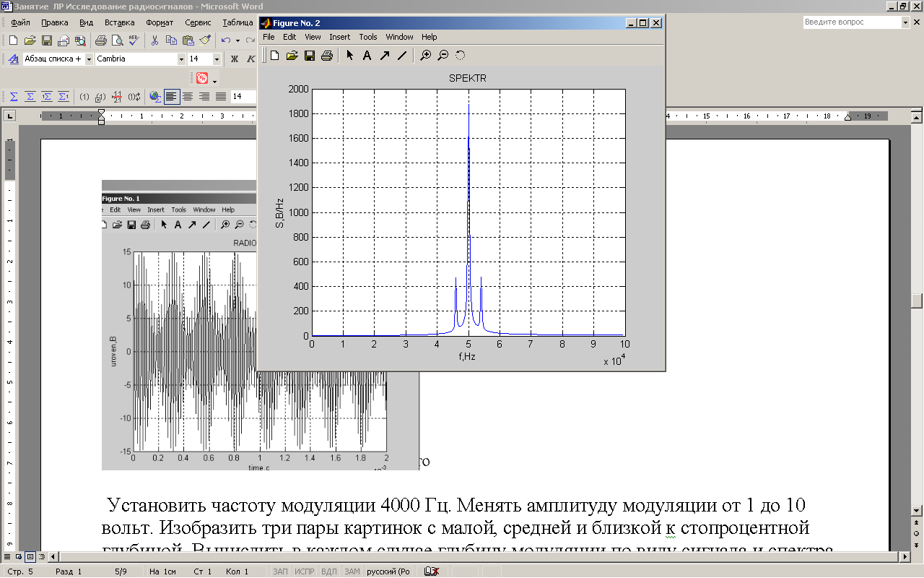
Task: Save the Word document
Action: point(46,40)
